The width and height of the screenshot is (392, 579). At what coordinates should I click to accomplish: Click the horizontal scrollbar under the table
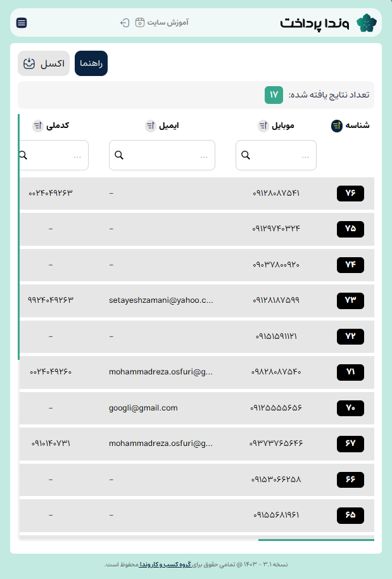pos(316,540)
